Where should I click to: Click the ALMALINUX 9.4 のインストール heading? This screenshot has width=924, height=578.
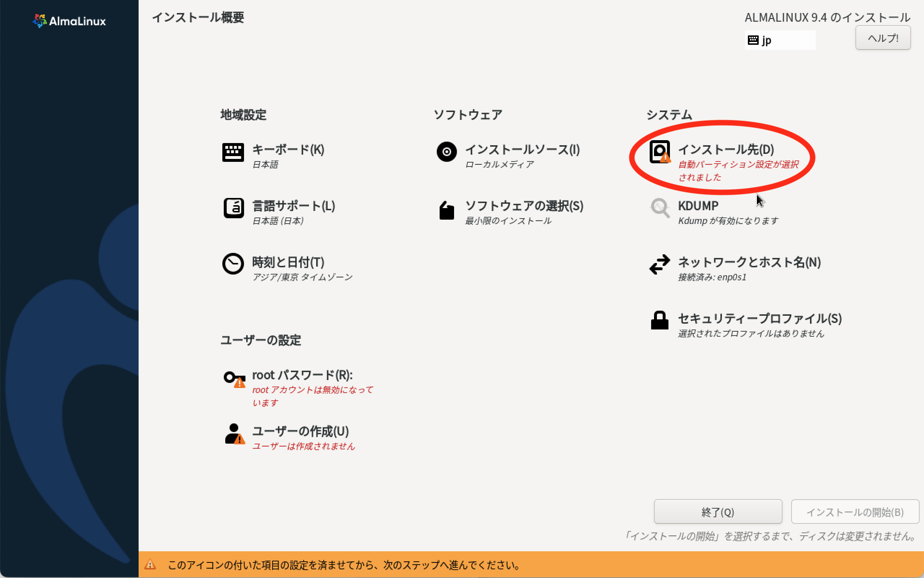827,17
